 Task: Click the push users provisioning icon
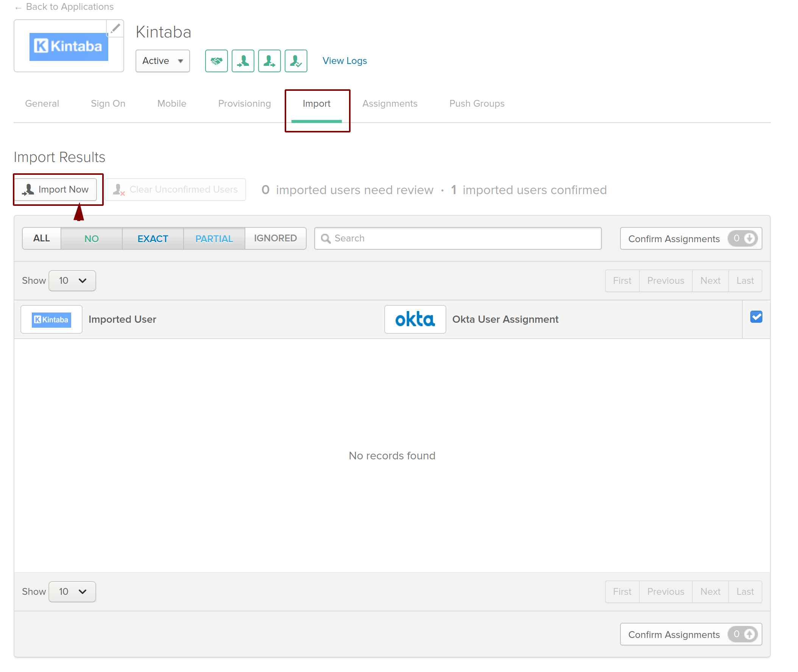tap(270, 61)
